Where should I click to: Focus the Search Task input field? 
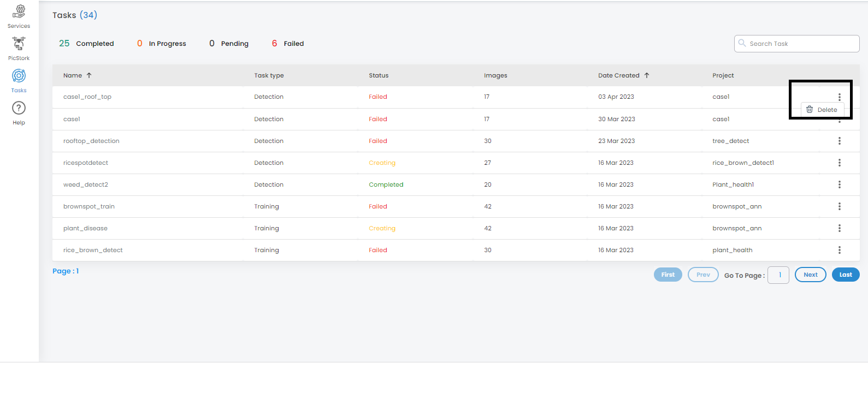801,44
